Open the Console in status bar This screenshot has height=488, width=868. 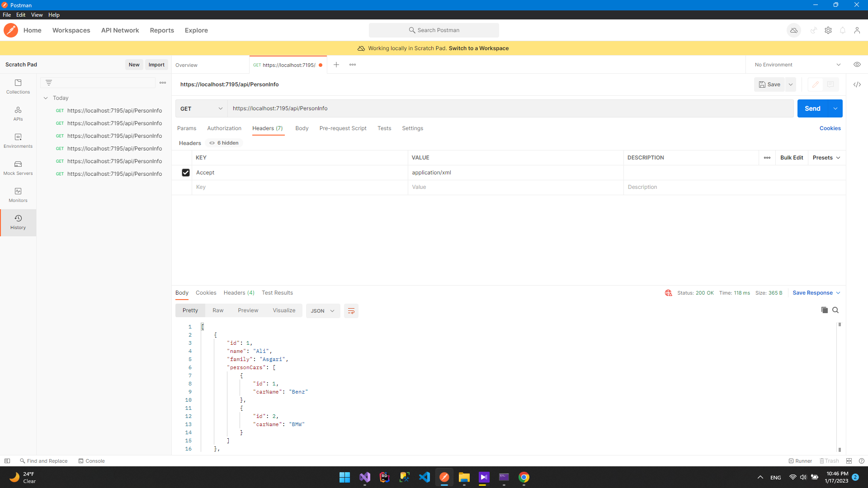[91, 461]
